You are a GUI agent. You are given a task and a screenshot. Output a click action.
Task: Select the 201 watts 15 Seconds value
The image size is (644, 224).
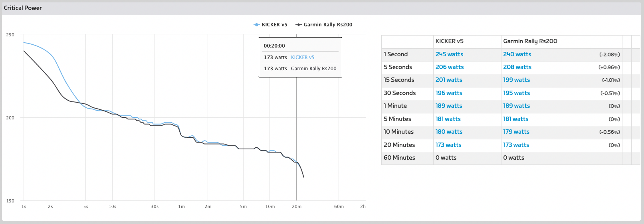(x=449, y=80)
